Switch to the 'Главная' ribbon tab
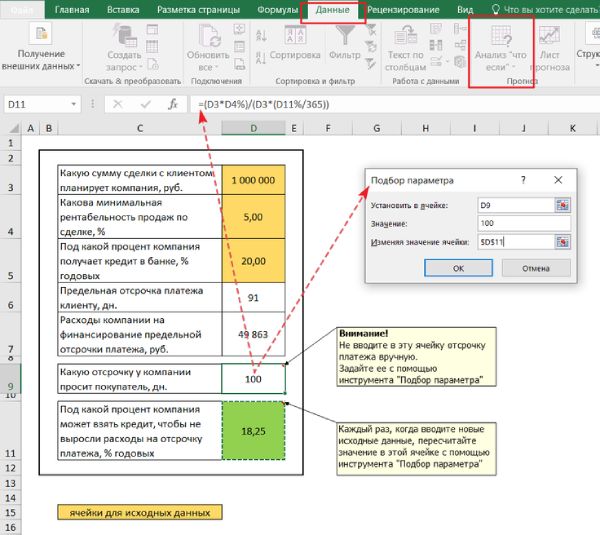600x535 pixels. [72, 11]
